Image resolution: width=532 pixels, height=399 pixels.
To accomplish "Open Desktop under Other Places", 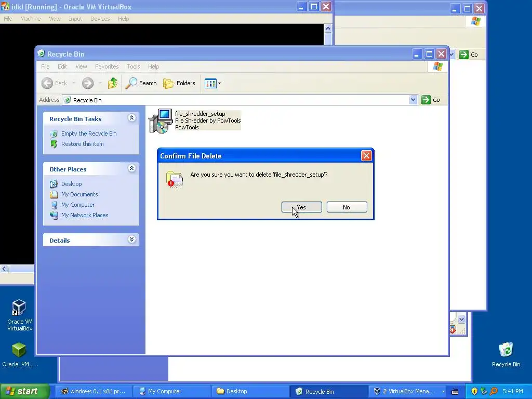I will click(71, 184).
